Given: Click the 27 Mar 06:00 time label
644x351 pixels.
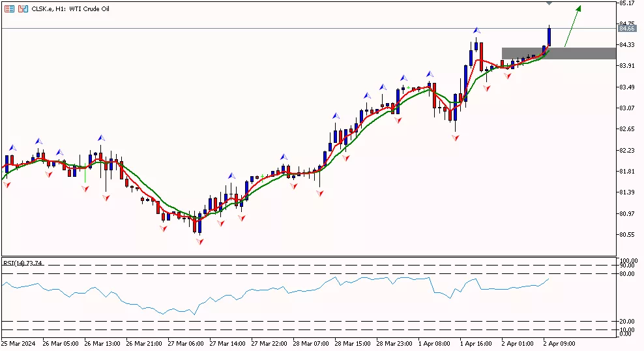Looking at the screenshot, I should point(185,343).
